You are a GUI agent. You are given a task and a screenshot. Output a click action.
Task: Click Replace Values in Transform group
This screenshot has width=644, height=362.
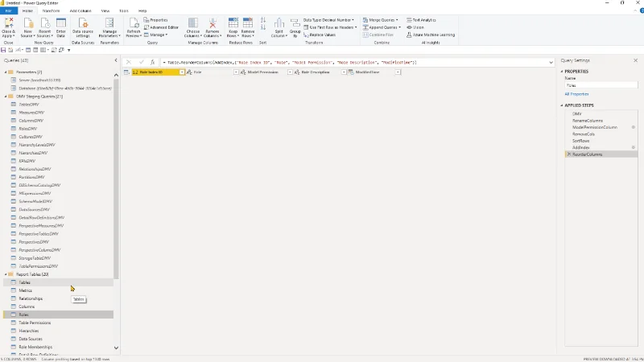[x=320, y=35]
